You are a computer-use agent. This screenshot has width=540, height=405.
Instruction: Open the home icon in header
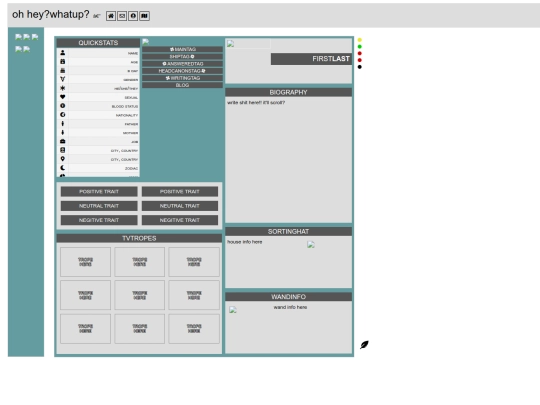(111, 16)
